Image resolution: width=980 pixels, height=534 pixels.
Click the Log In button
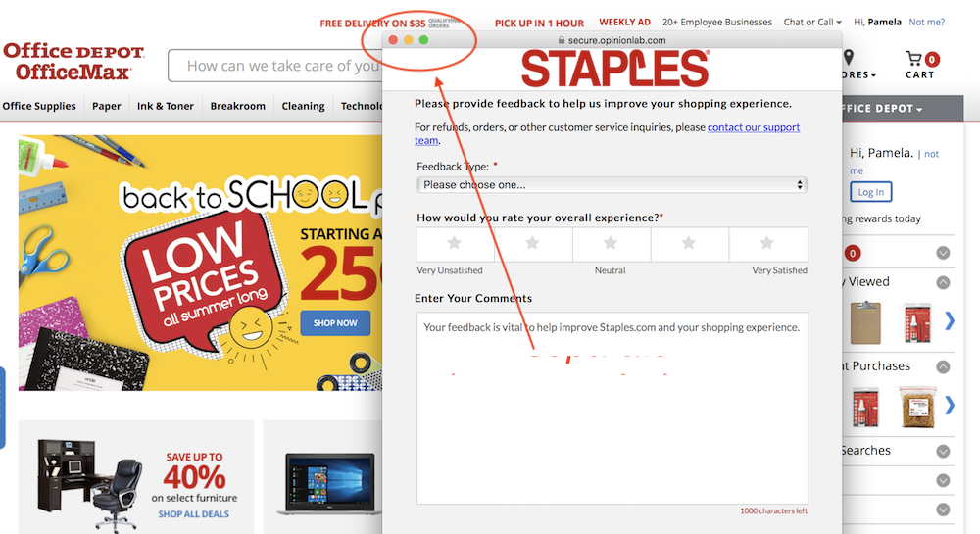point(870,192)
